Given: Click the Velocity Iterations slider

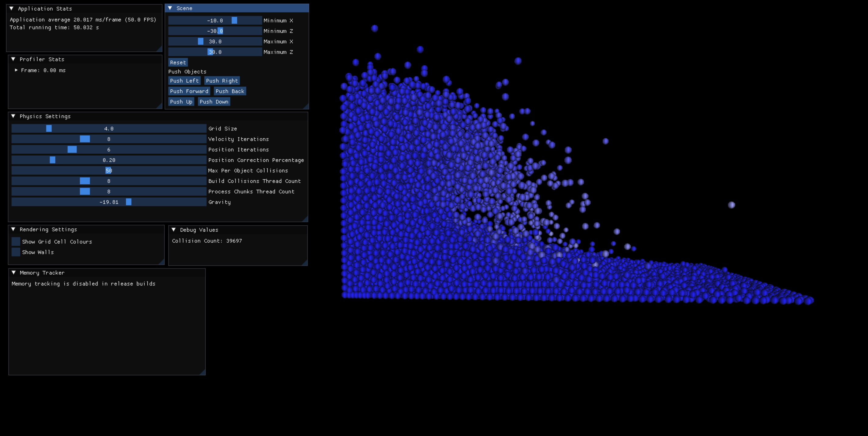Looking at the screenshot, I should (109, 139).
